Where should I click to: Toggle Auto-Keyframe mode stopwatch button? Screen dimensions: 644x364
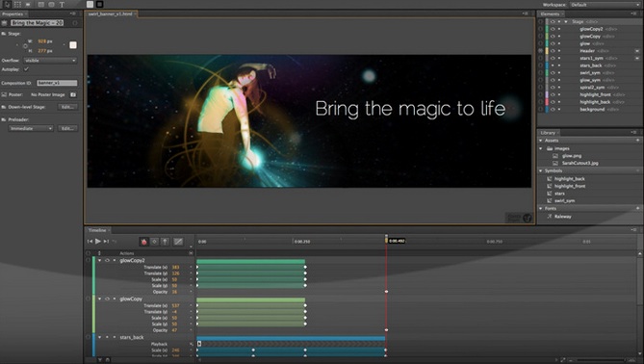[143, 242]
